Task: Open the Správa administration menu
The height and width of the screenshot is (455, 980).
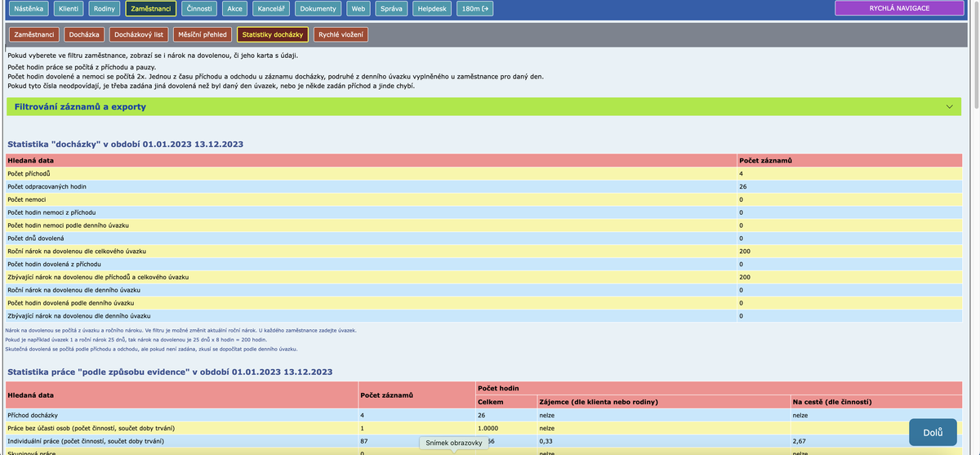Action: click(391, 8)
